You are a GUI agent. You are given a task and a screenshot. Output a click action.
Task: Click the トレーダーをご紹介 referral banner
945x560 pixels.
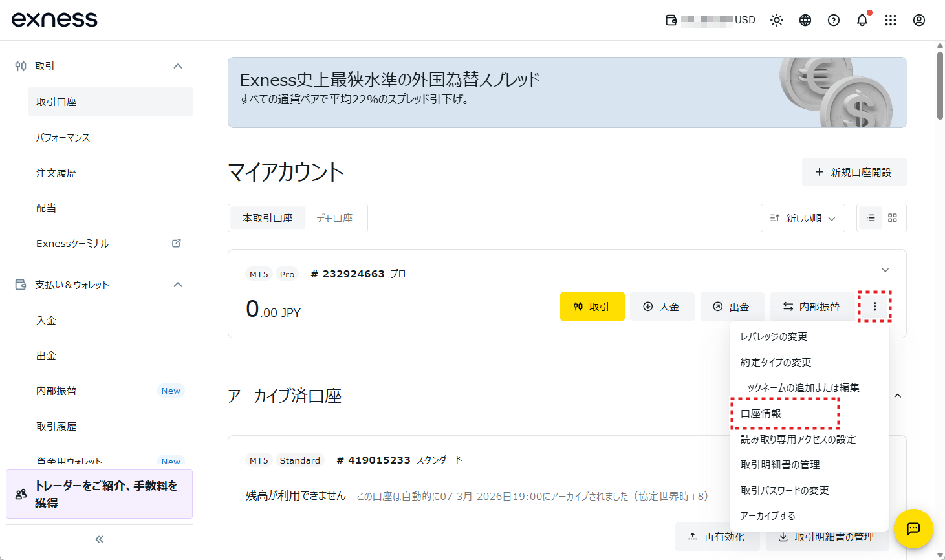point(99,494)
